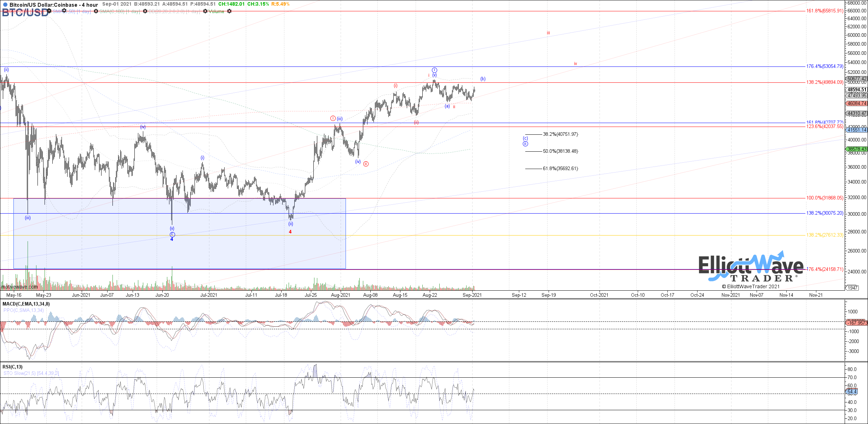
Task: Select the 123.6%(42037.55) Fibonacci label
Action: (824, 127)
